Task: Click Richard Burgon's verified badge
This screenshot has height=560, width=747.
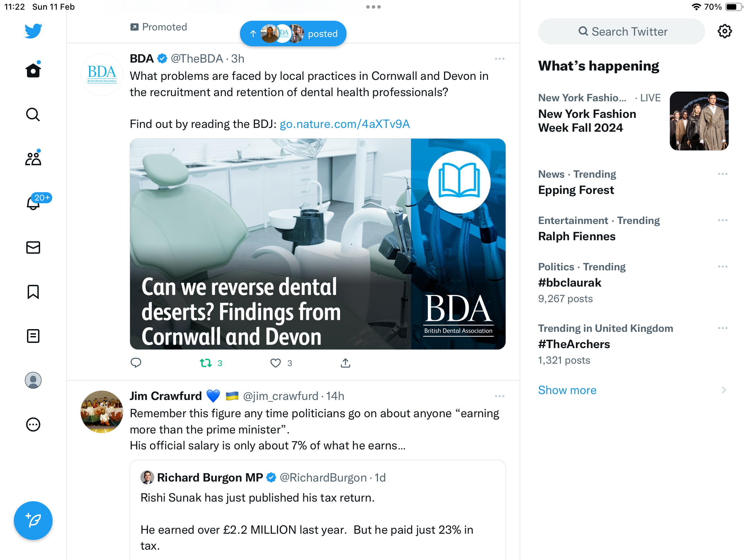Action: coord(271,478)
